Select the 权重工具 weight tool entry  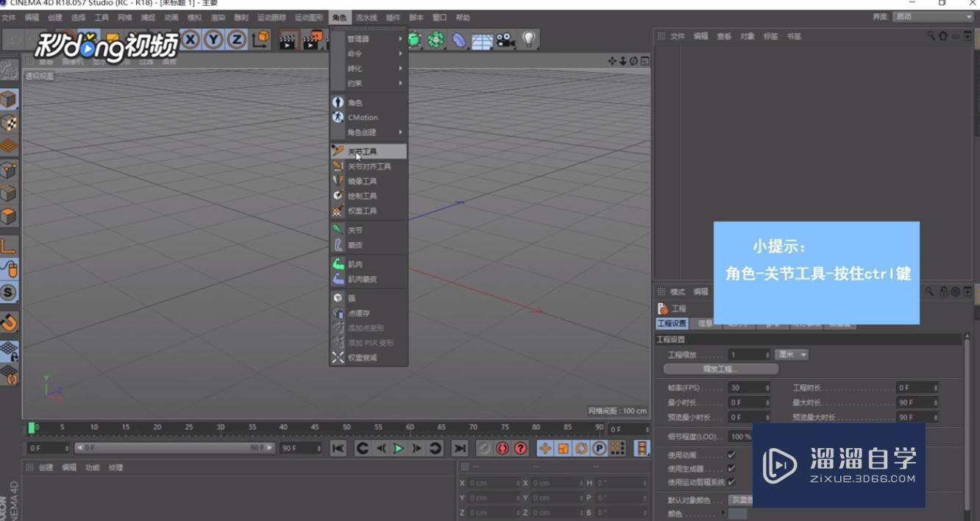click(362, 211)
